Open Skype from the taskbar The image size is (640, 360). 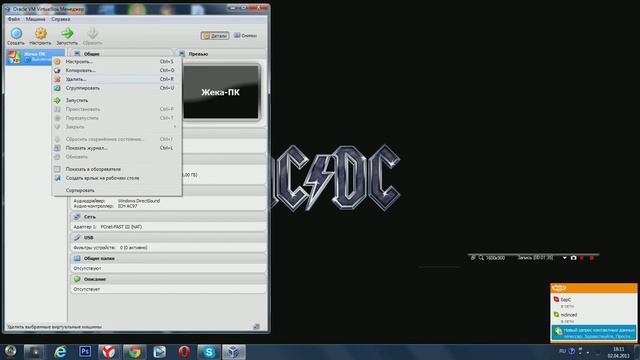[209, 352]
